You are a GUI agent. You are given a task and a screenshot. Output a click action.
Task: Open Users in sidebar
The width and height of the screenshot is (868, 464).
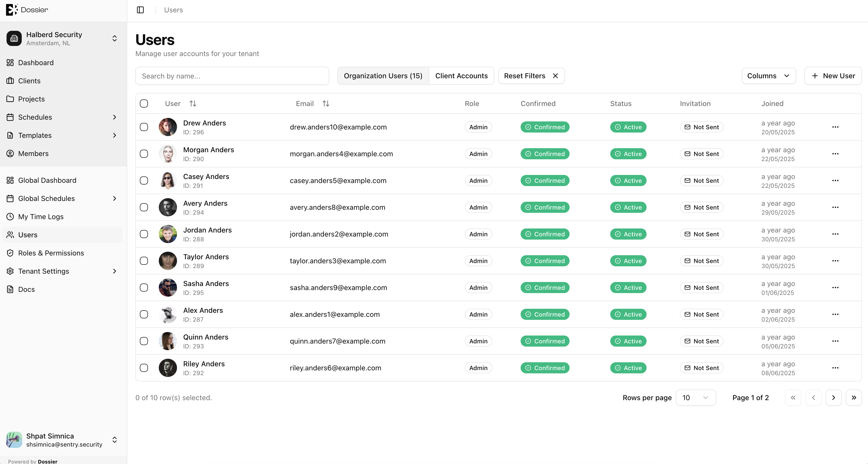[62, 235]
